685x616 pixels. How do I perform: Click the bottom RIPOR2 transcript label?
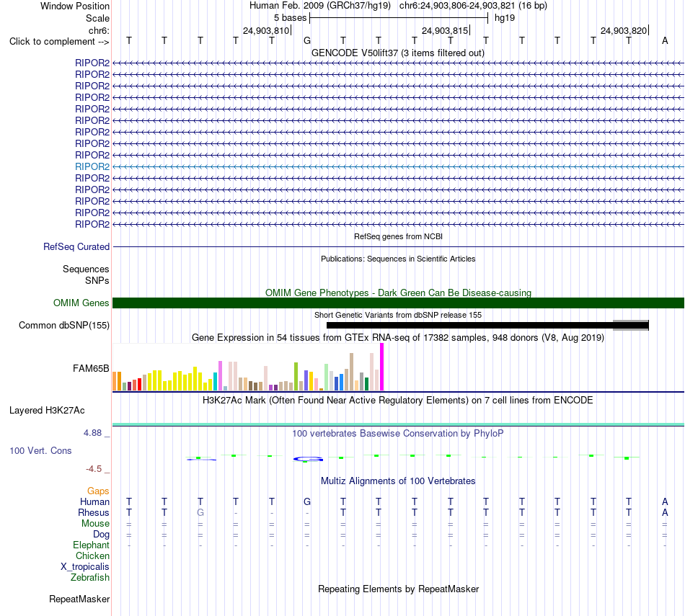point(92,224)
